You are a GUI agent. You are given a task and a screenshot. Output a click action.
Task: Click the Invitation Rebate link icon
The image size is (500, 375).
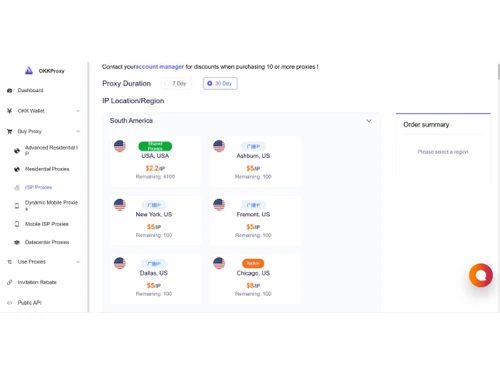[10, 282]
